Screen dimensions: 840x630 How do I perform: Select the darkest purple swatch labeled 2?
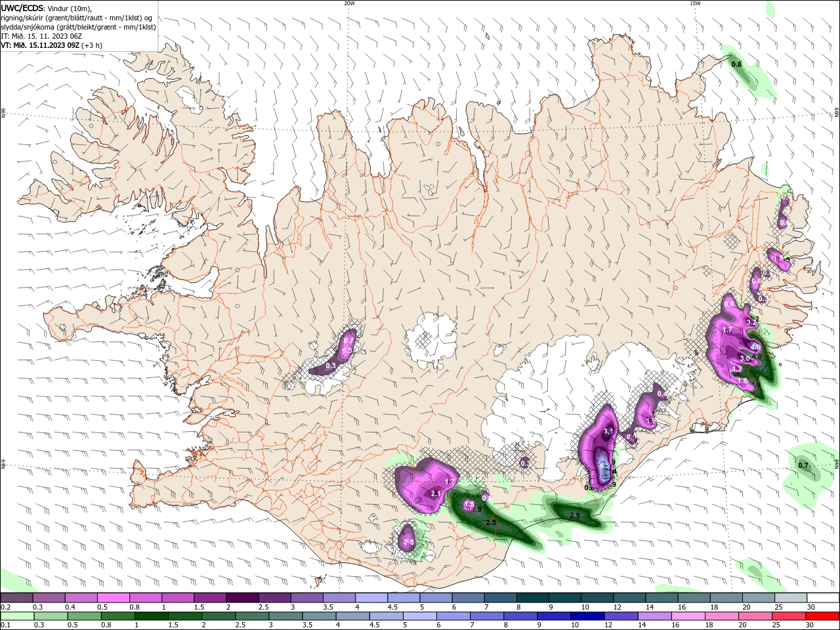242,598
